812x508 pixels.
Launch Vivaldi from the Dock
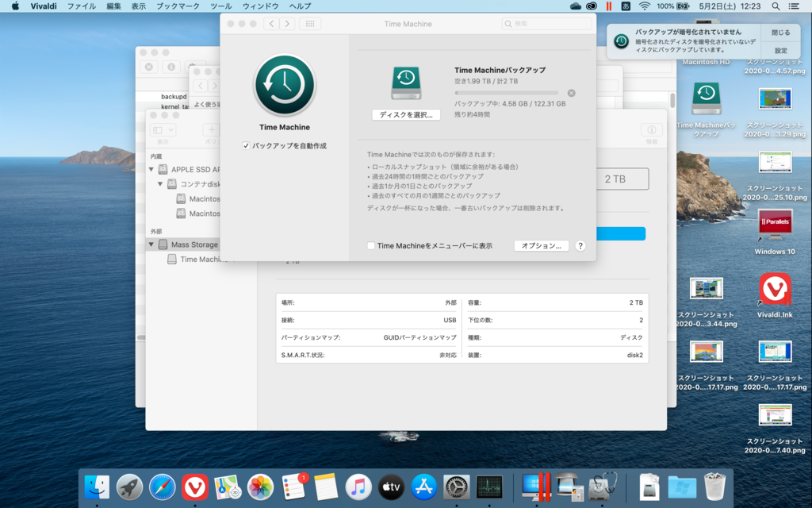point(195,487)
